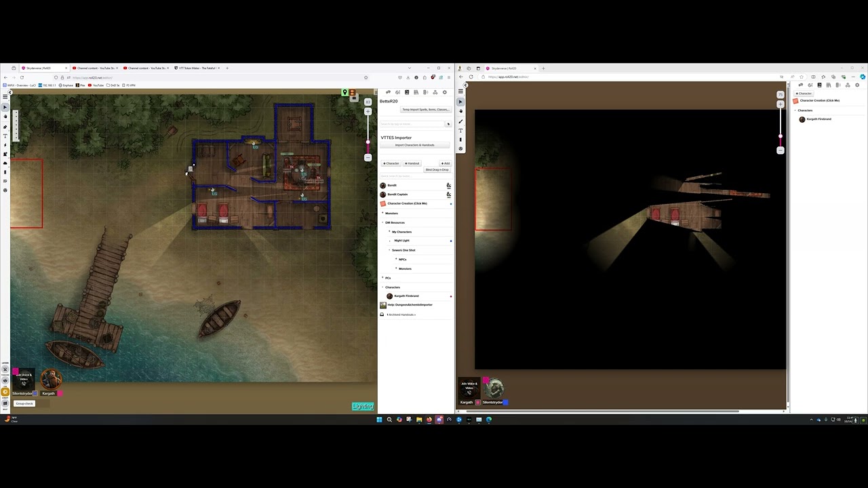Open the hamburger menu in left window toolbar
This screenshot has height=488, width=868.
pyautogui.click(x=5, y=97)
